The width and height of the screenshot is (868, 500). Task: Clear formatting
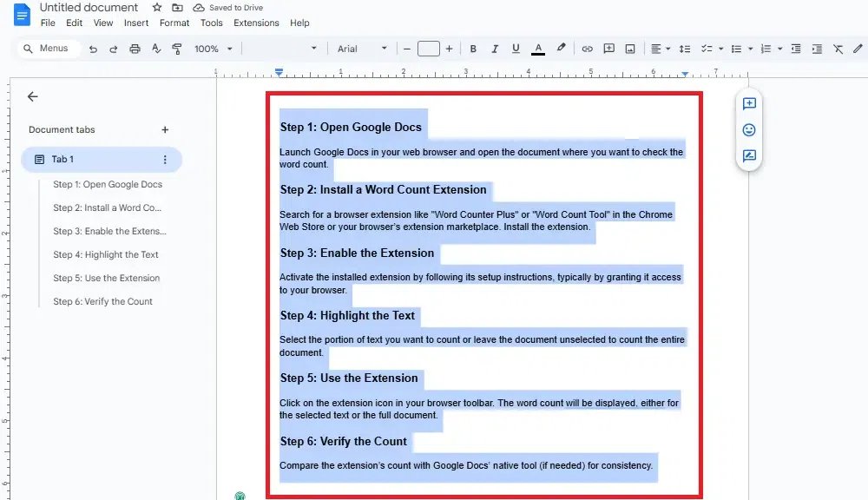click(838, 49)
